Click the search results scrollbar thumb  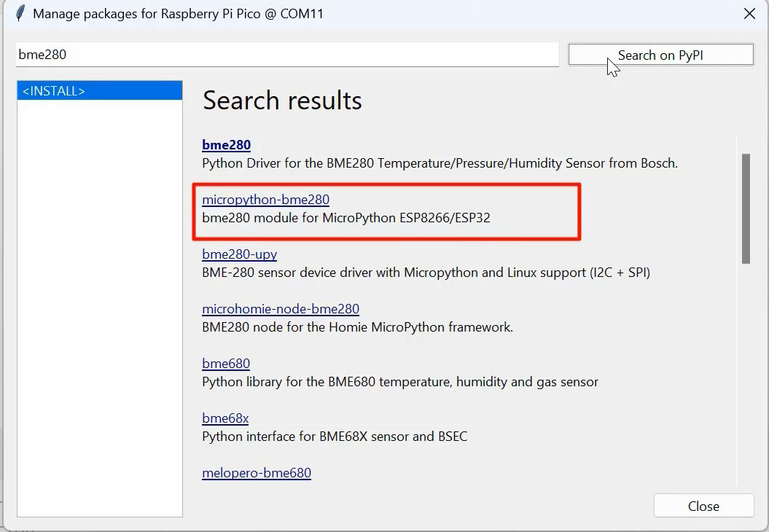click(746, 209)
